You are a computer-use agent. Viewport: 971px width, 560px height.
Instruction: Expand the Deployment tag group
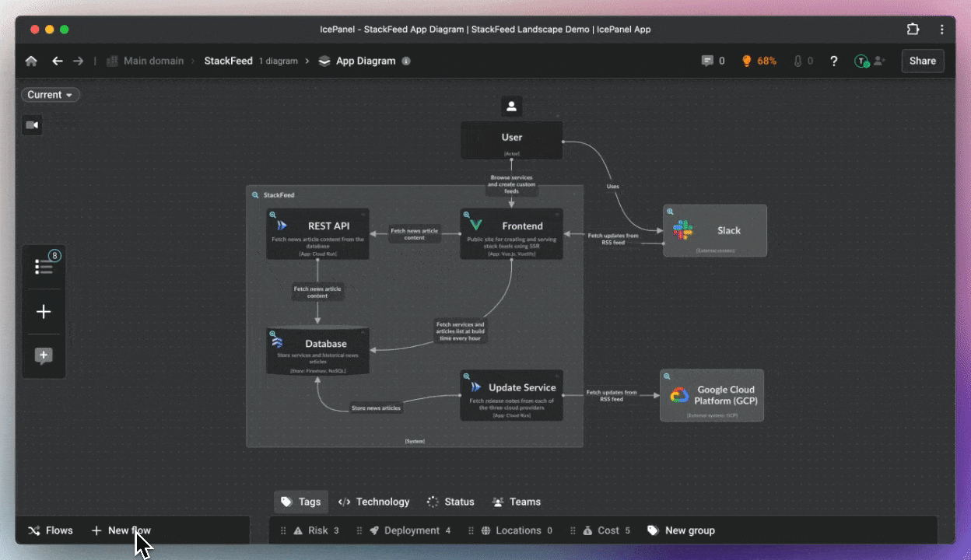(410, 530)
